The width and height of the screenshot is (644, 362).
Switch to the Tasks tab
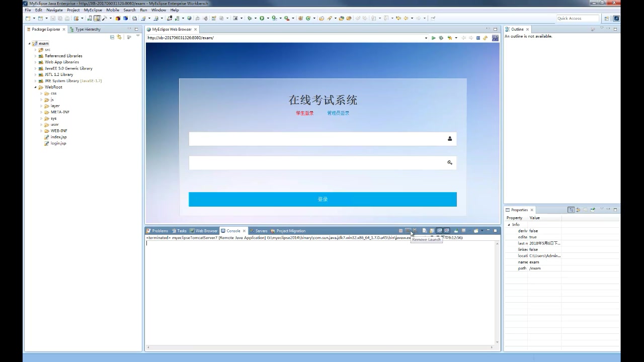[x=179, y=231]
